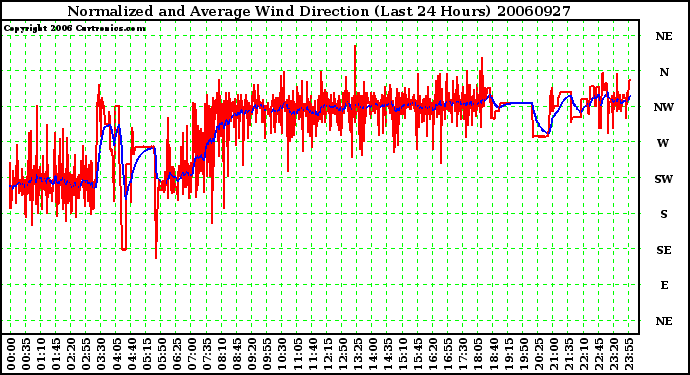Select the S direction label
Screen dimensions: 690x375
[664, 214]
